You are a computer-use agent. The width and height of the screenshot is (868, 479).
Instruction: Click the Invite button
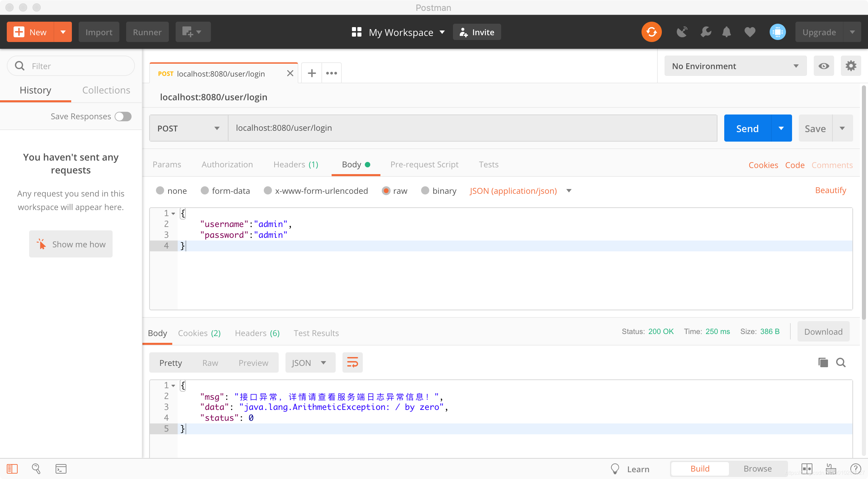click(x=477, y=32)
